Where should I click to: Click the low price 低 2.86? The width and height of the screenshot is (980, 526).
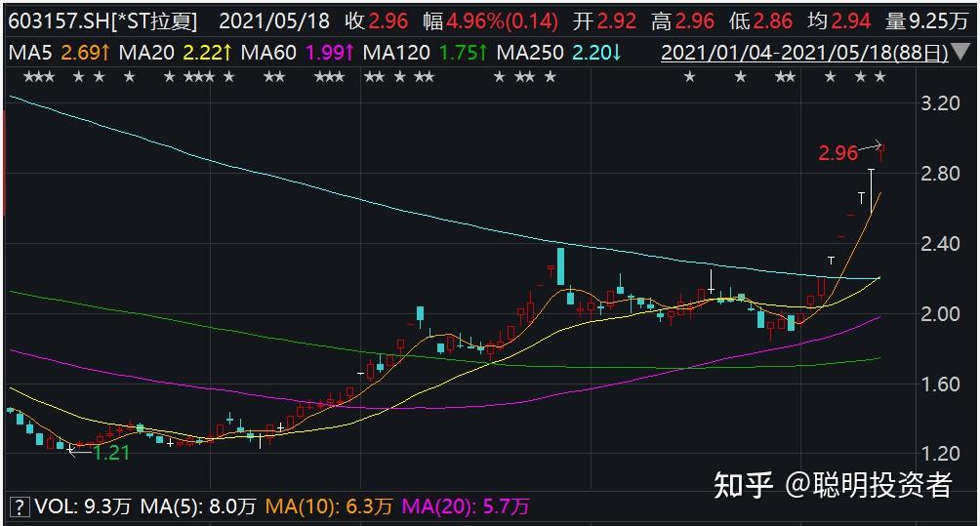click(x=760, y=21)
